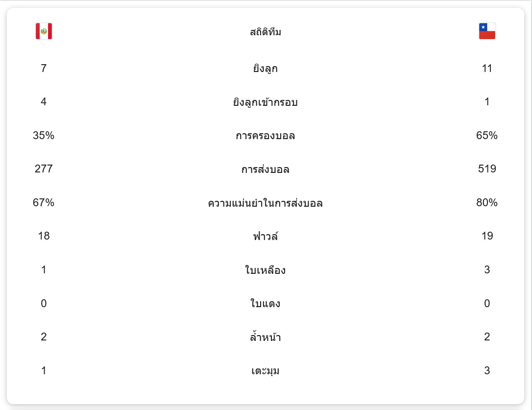Click the ฟาวล์ fouls label

tap(266, 237)
